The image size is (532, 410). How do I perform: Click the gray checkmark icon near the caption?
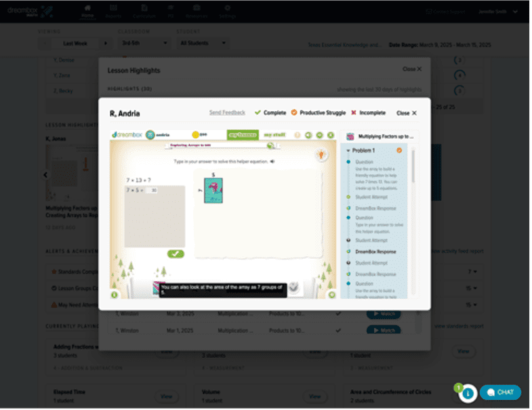[294, 287]
